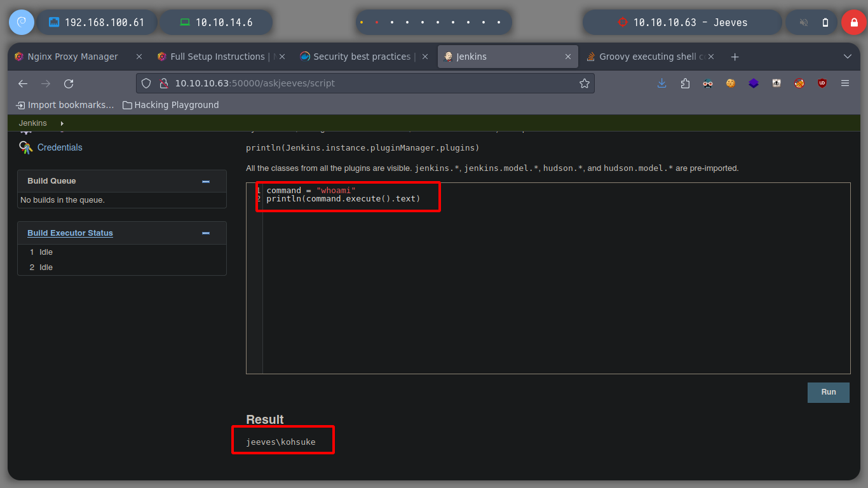Click executor 1 Idle row
The image size is (868, 488).
click(121, 252)
